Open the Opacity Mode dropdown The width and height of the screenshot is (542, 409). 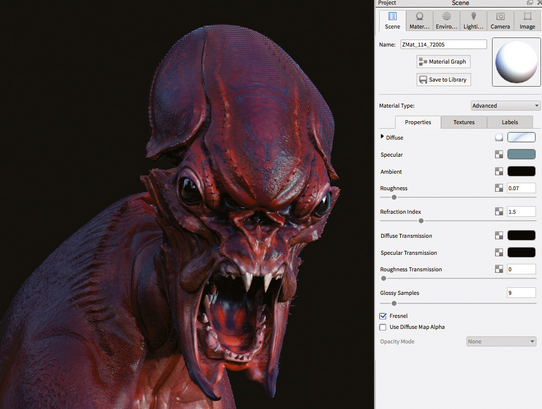coord(501,341)
